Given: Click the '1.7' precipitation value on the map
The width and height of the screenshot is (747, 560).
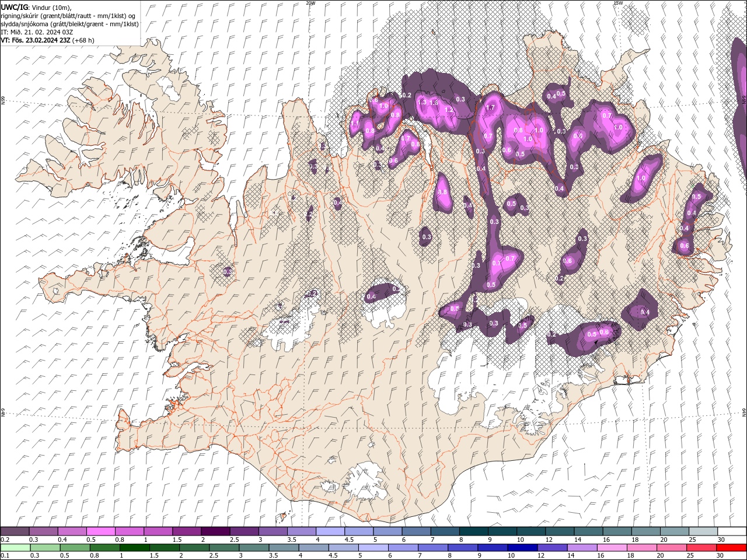Looking at the screenshot, I should pyautogui.click(x=490, y=108).
